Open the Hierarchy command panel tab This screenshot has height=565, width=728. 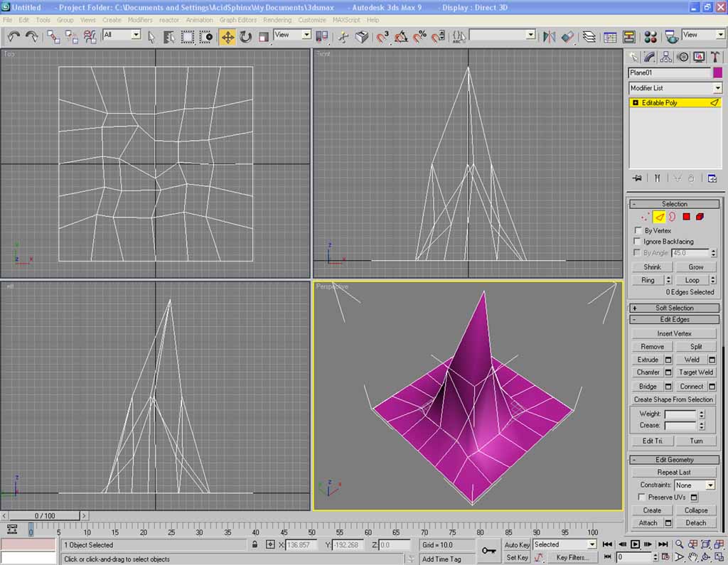(666, 57)
